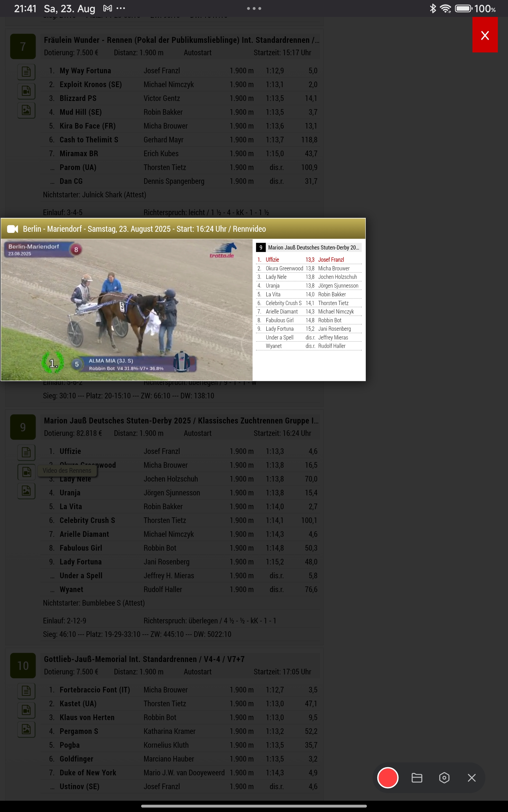Click the Nichtstarter: Bumblebee S (Attest) line
Screen dimensions: 508x812
click(x=94, y=603)
